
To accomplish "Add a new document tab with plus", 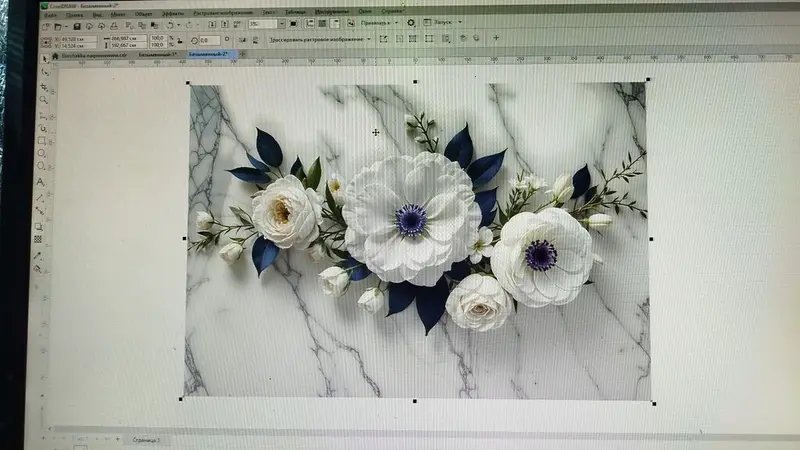I will tap(243, 54).
